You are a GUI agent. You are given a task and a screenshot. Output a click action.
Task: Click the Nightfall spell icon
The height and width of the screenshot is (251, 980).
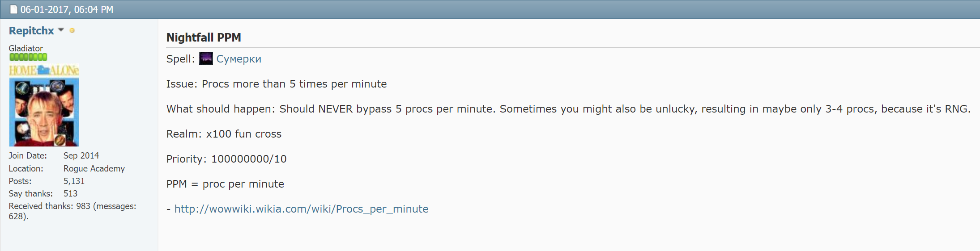coord(206,59)
